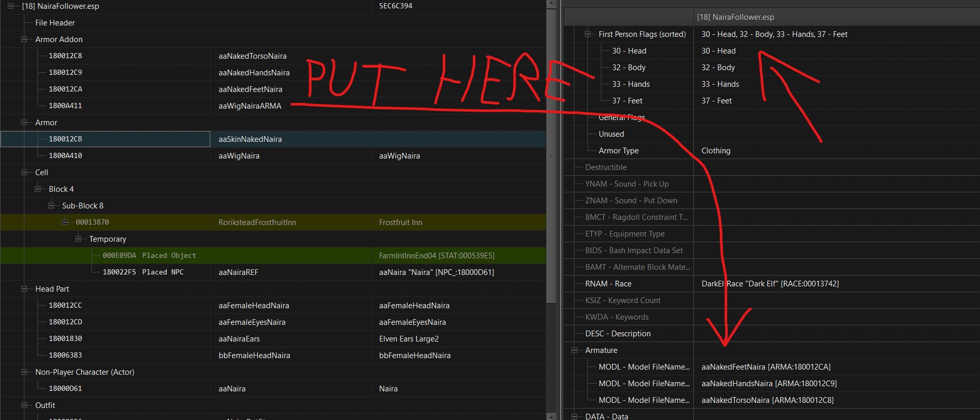Select the combined flags value starting 30 - Head, 32 - Body

click(774, 34)
